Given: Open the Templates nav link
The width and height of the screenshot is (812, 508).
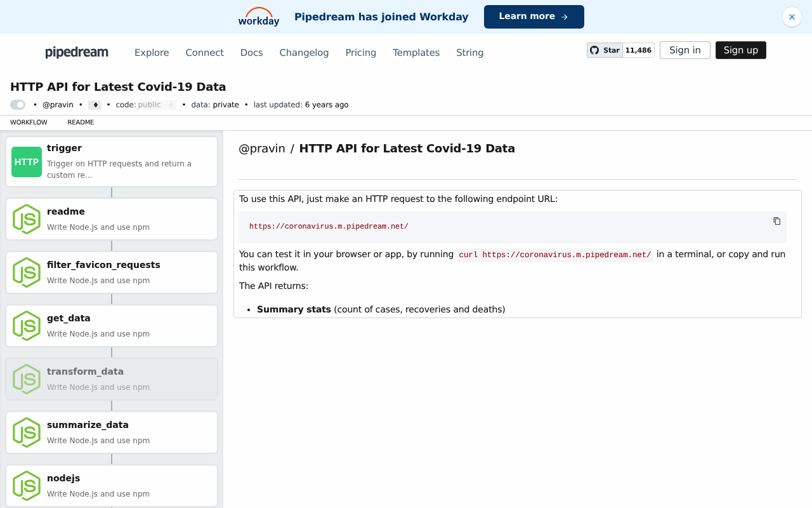Looking at the screenshot, I should (x=416, y=53).
